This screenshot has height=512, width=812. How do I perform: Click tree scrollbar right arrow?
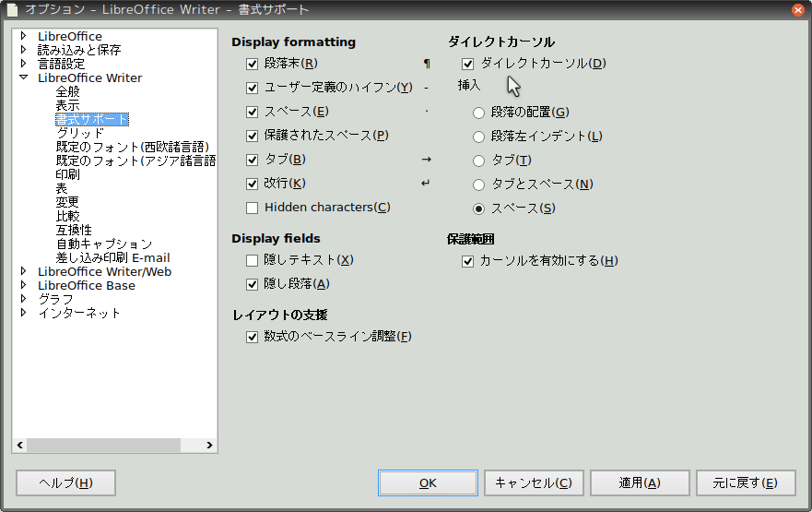click(209, 446)
